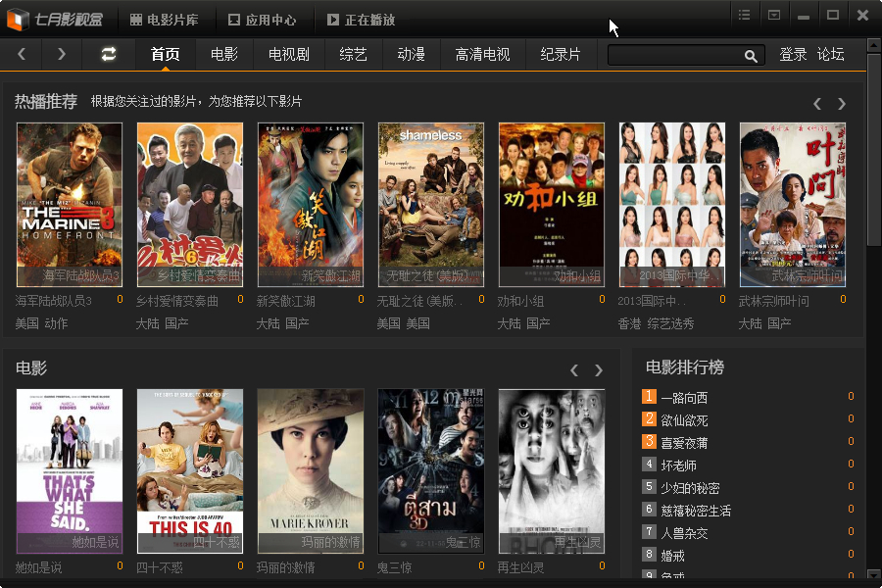
Task: Click the 四十不惑 title below poster
Action: (x=159, y=567)
